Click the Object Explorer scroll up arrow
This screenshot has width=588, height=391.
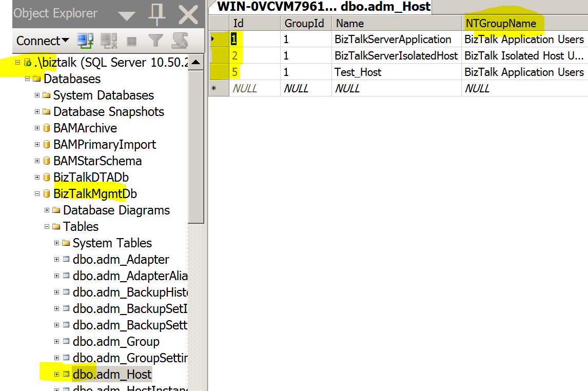point(196,62)
